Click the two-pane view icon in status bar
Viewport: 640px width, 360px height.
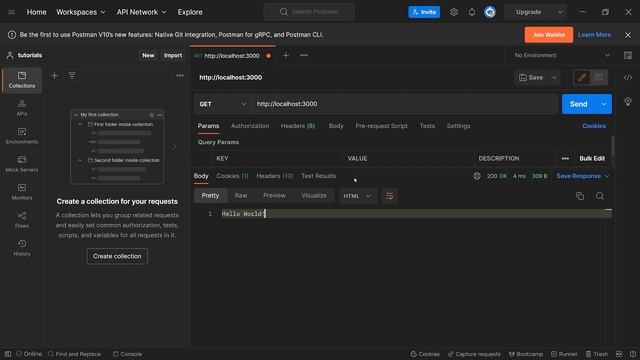tap(619, 354)
